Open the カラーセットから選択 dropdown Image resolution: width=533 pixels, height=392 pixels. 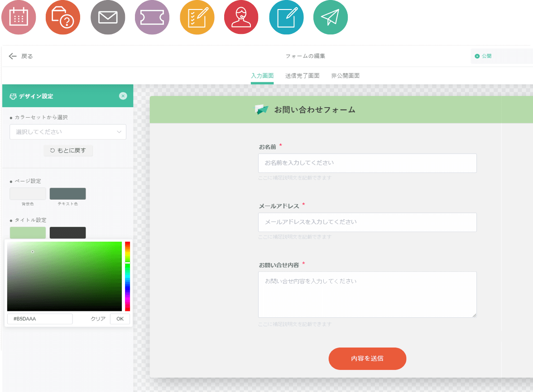(x=68, y=132)
